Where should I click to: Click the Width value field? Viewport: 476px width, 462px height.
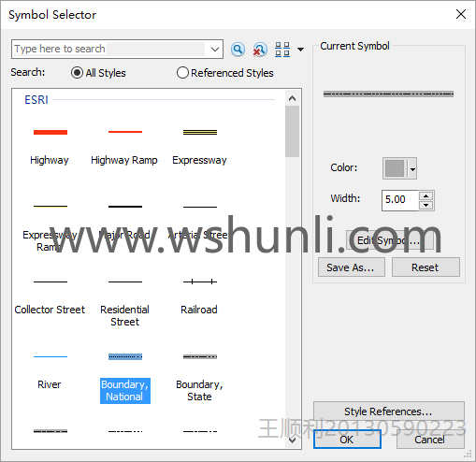400,200
